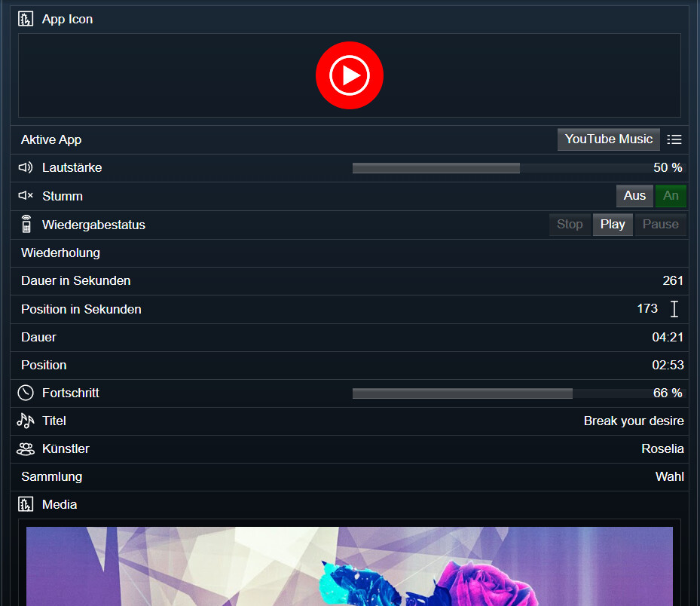Click the Fortschritt clock icon
Viewport: 700px width, 606px height.
coord(26,393)
